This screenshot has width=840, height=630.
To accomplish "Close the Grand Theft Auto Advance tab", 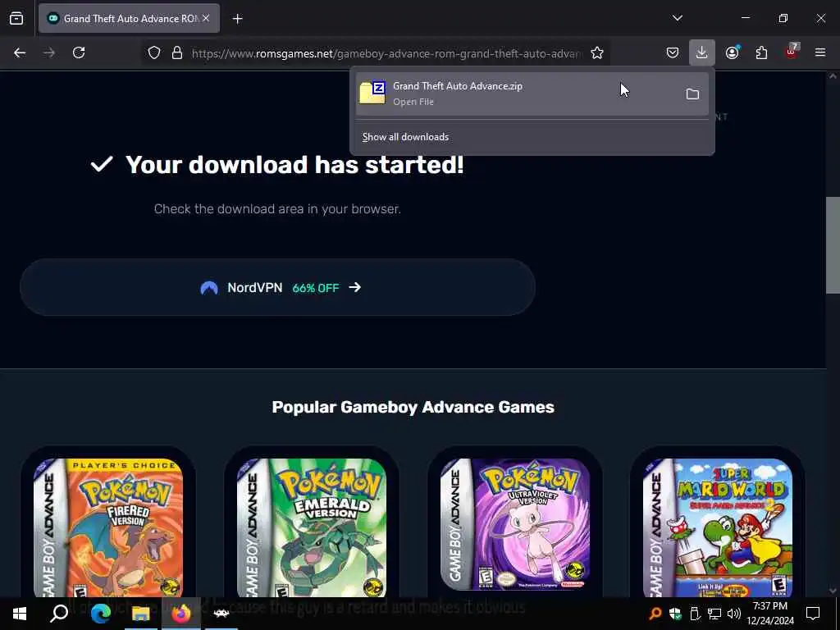I will (206, 18).
